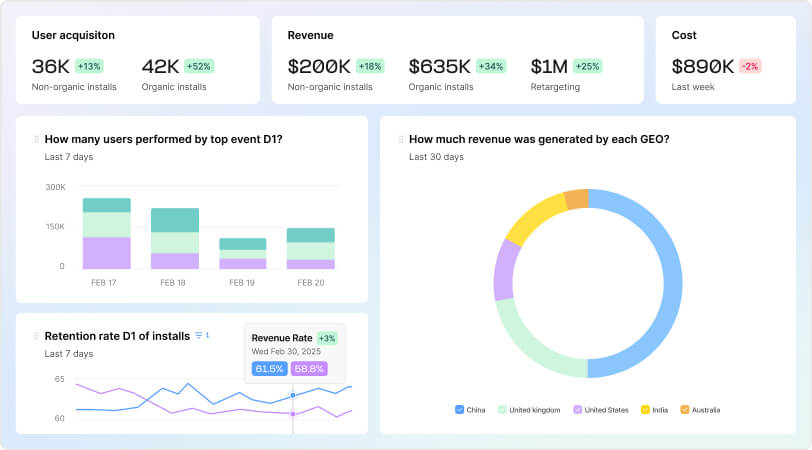Screen dimensions: 812x450
Task: Disable the India legend checkbox
Action: tap(645, 410)
